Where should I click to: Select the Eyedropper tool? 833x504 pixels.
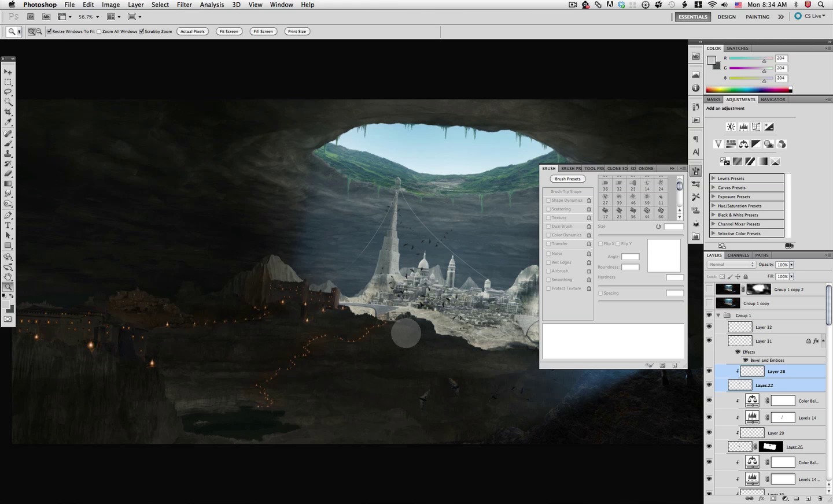pos(8,122)
